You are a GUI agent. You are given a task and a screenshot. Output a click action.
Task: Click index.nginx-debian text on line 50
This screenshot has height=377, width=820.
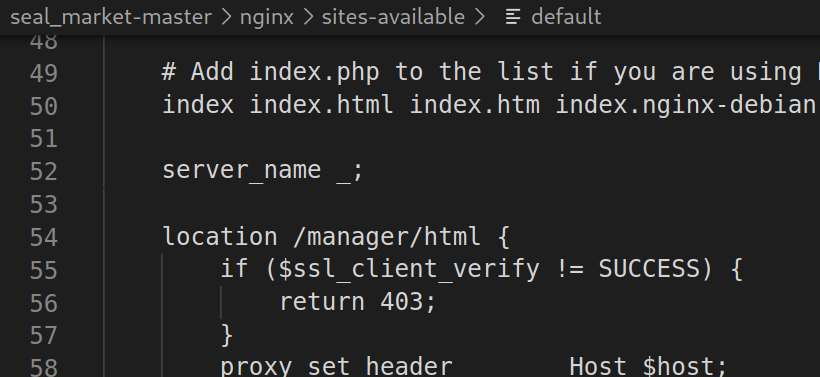click(x=685, y=105)
